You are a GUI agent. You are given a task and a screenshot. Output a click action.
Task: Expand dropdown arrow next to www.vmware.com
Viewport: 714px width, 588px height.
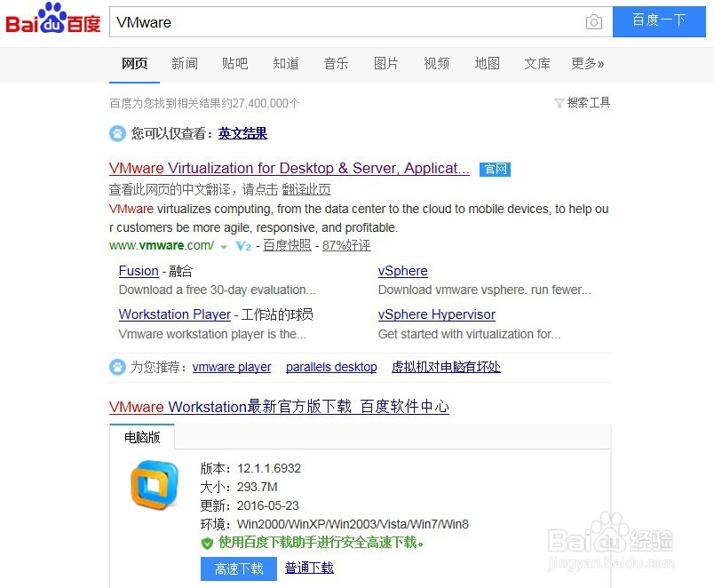pos(224,247)
